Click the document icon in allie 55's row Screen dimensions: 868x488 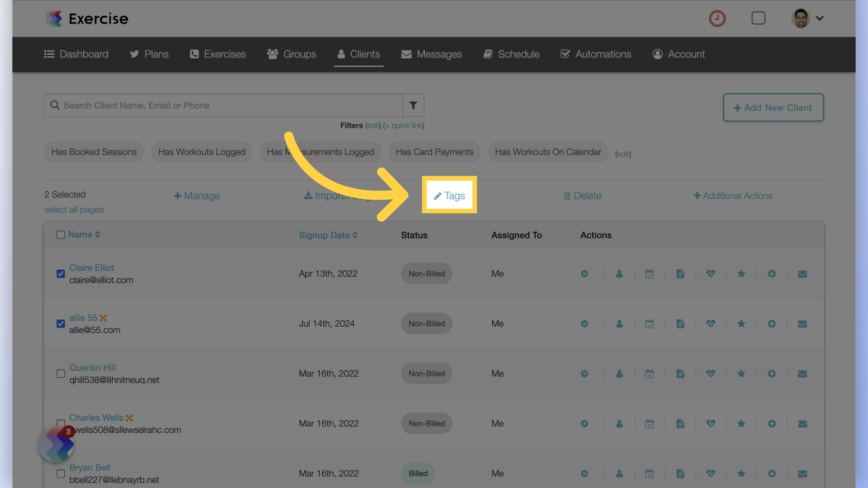pyautogui.click(x=680, y=324)
